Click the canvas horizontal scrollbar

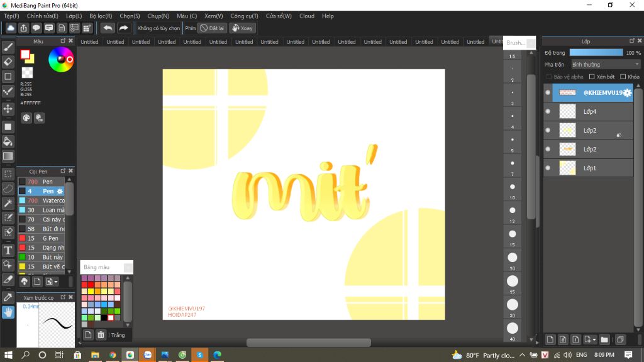pyautogui.click(x=308, y=343)
